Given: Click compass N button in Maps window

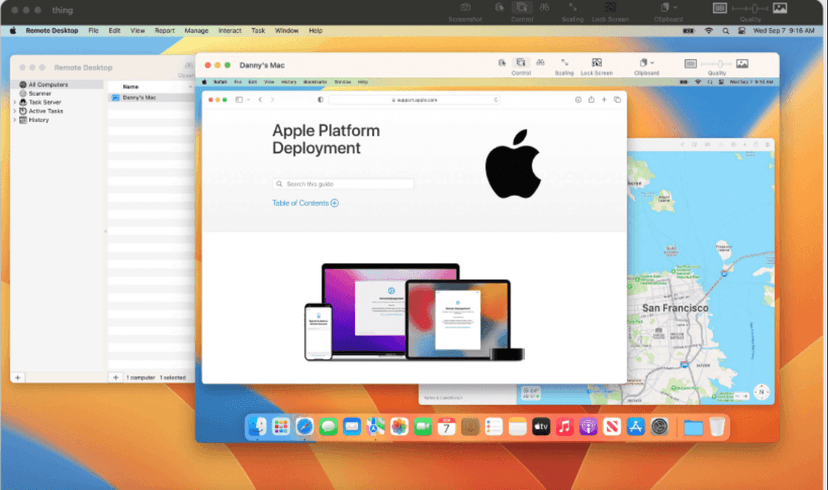Looking at the screenshot, I should (x=761, y=392).
